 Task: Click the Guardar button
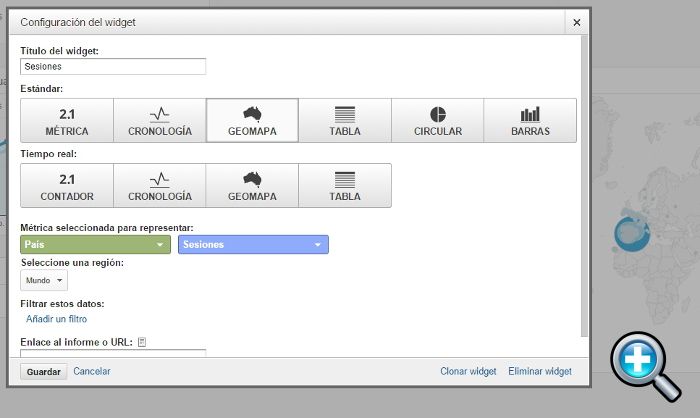44,372
